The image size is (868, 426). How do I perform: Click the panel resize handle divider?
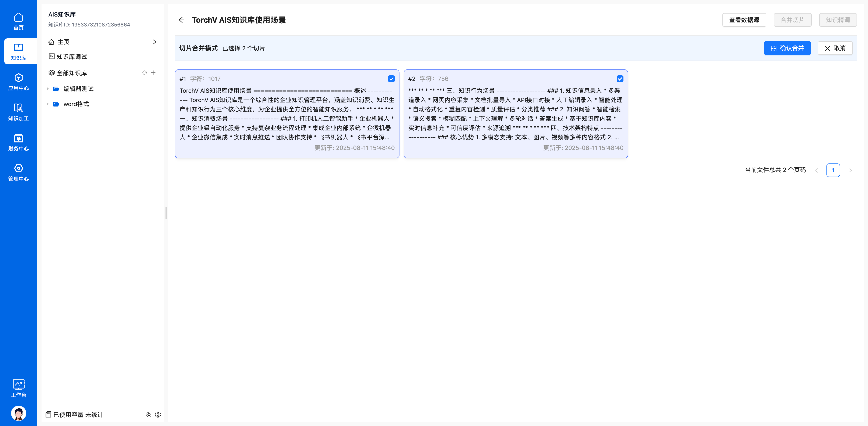pyautogui.click(x=166, y=213)
